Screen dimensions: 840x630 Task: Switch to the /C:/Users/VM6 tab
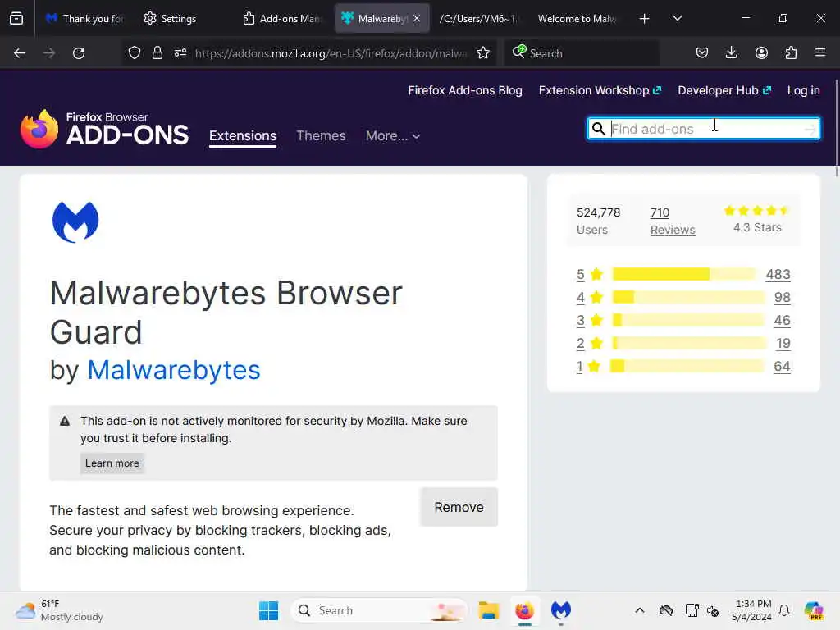[x=478, y=18]
